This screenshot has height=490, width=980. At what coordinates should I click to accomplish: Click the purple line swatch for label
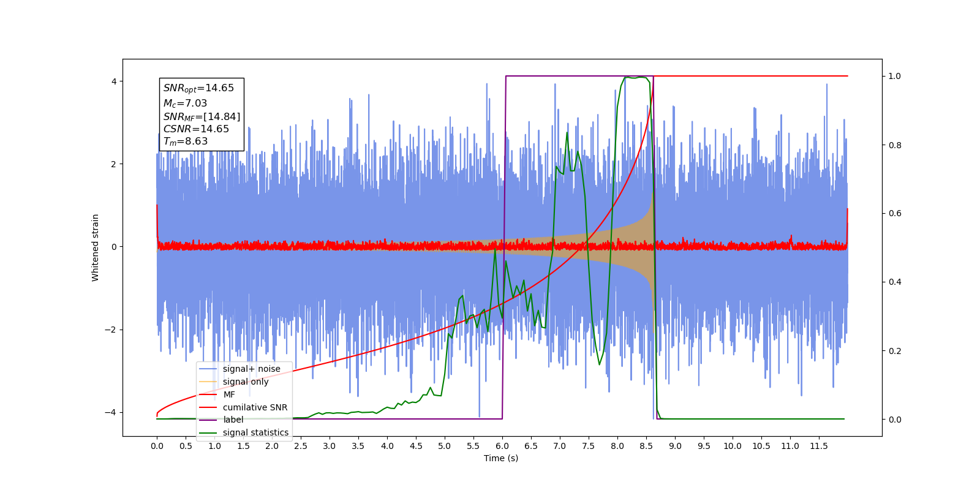pyautogui.click(x=208, y=420)
